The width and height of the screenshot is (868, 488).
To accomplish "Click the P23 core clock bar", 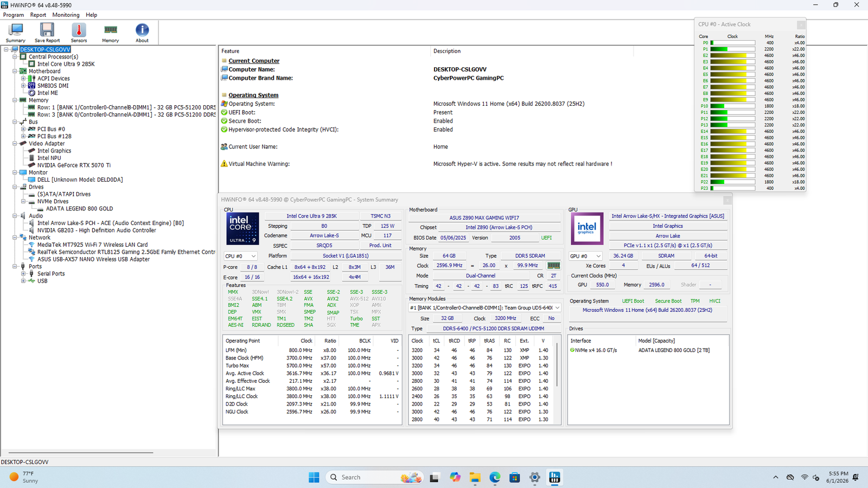I will 733,188.
